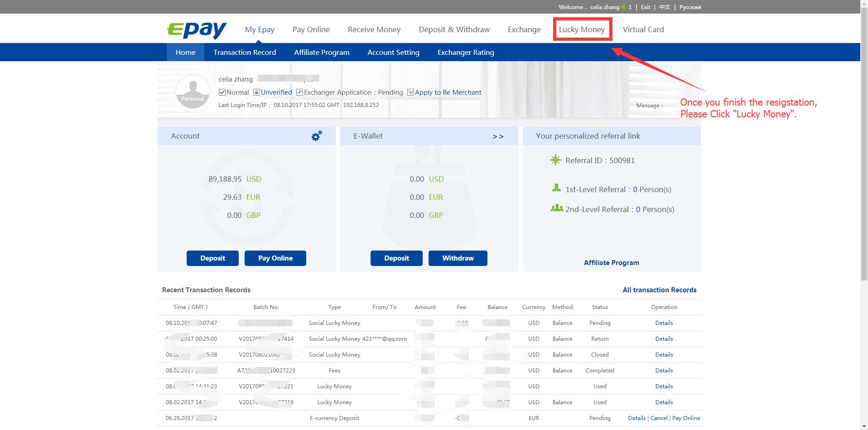
Task: Click the notification speaker icon in top bar
Action: pos(624,7)
